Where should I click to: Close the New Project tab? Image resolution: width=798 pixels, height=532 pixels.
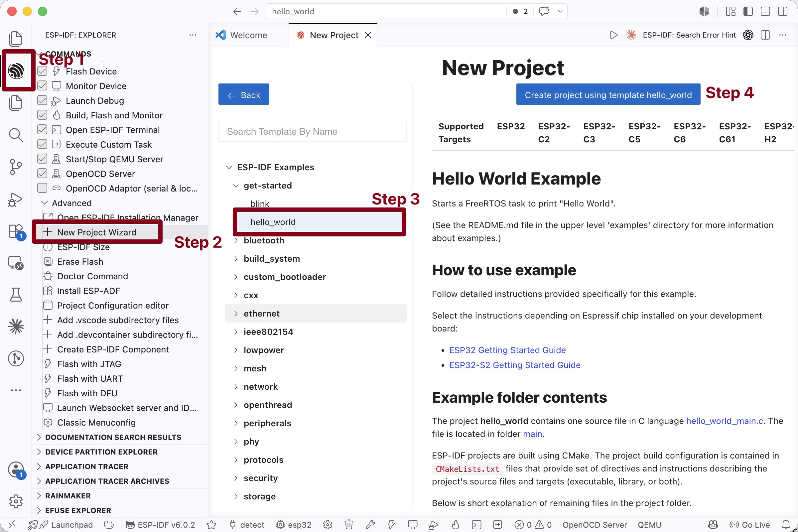[x=368, y=35]
